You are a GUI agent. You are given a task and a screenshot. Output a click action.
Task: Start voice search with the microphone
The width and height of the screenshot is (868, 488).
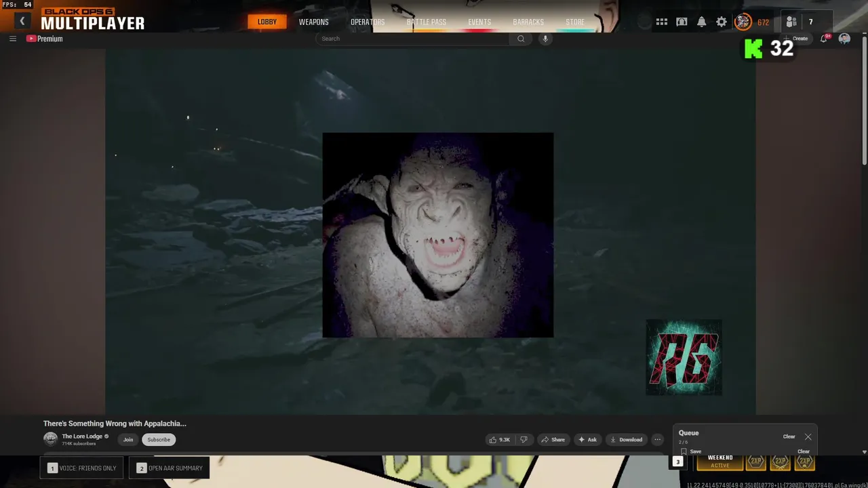pyautogui.click(x=545, y=39)
